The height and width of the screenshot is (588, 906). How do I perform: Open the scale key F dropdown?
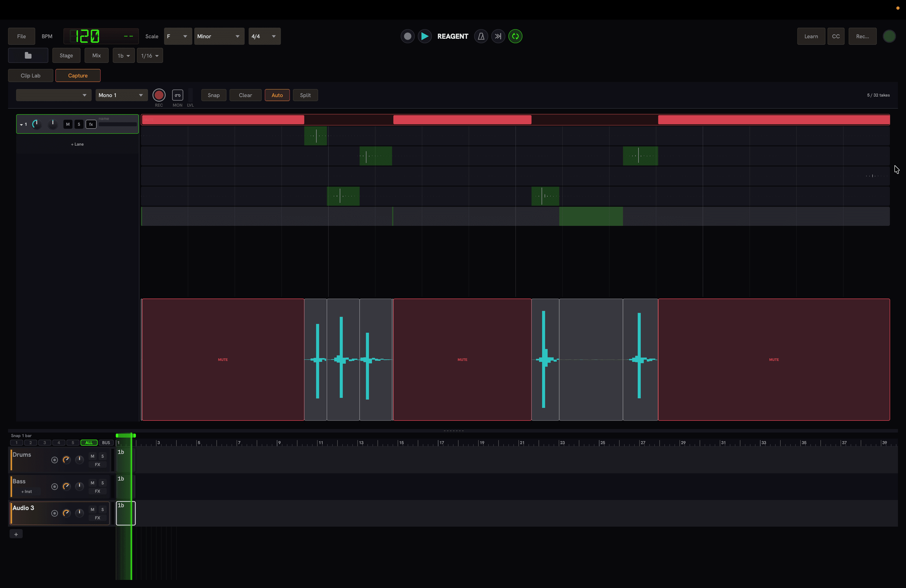click(178, 36)
